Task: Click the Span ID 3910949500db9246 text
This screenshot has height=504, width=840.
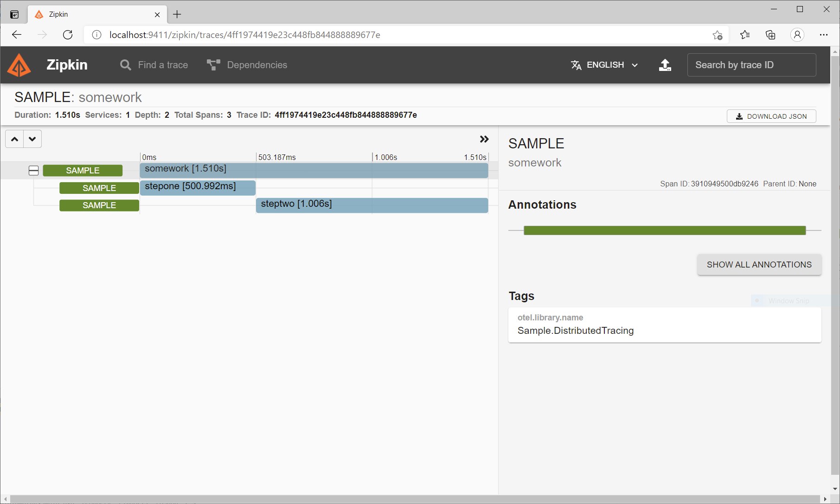Action: tap(709, 184)
